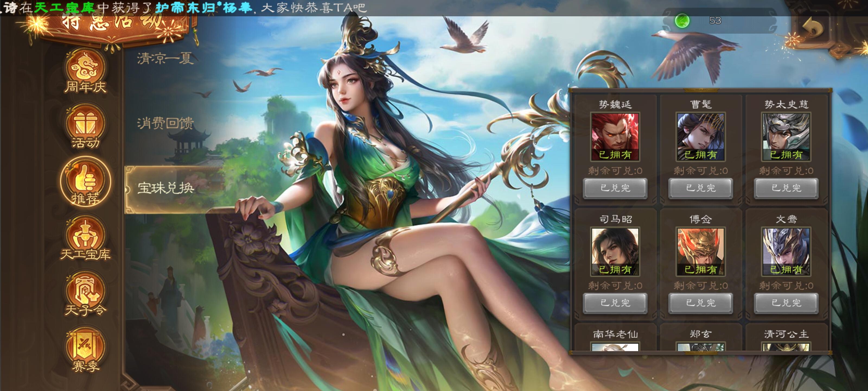The height and width of the screenshot is (391, 868).
Task: Click the 53 orb count value
Action: 715,21
